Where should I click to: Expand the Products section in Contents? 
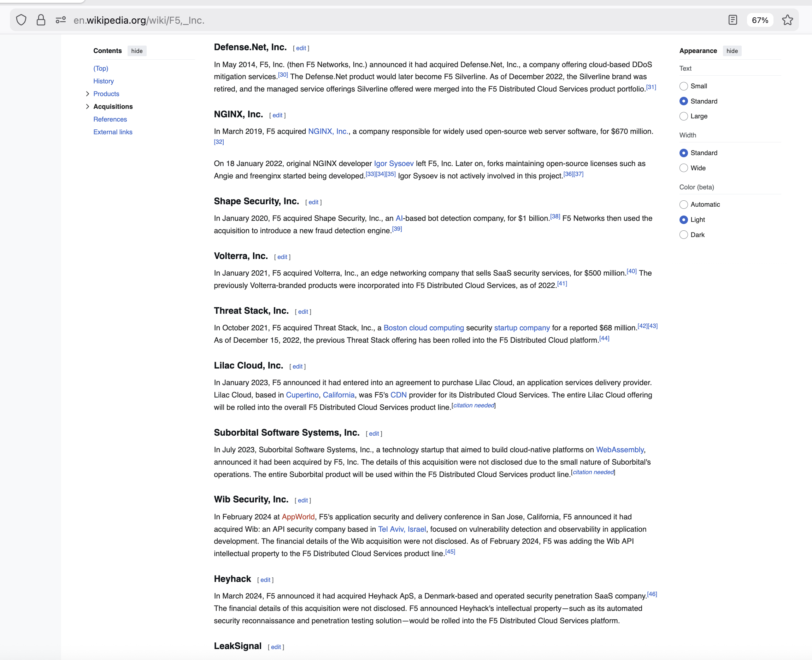(x=87, y=94)
